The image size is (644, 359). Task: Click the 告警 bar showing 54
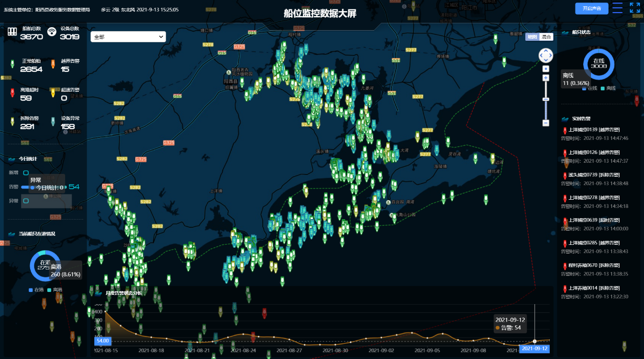[x=44, y=187]
